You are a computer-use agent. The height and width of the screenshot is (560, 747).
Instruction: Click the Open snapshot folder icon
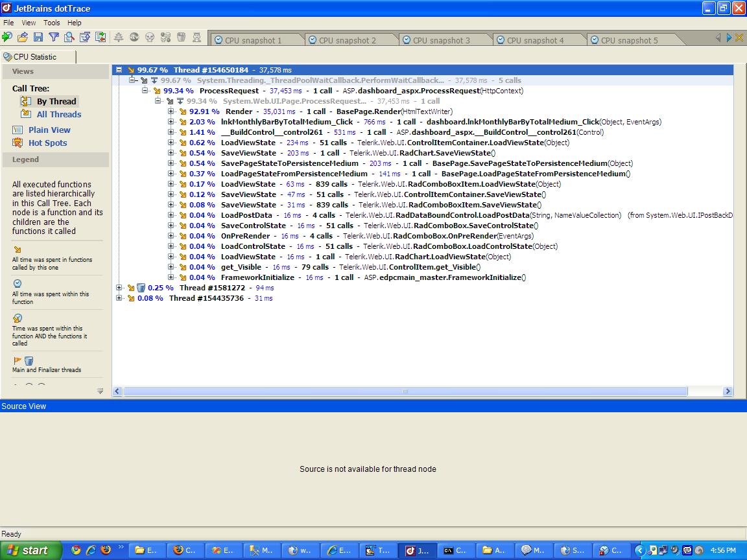tap(23, 37)
